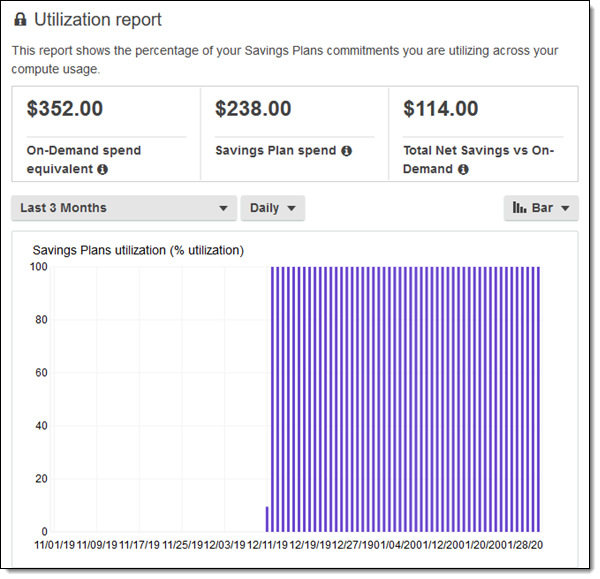Viewport: 600px width, 579px height.
Task: Click the Savings Plans utilization chart title
Action: [138, 250]
